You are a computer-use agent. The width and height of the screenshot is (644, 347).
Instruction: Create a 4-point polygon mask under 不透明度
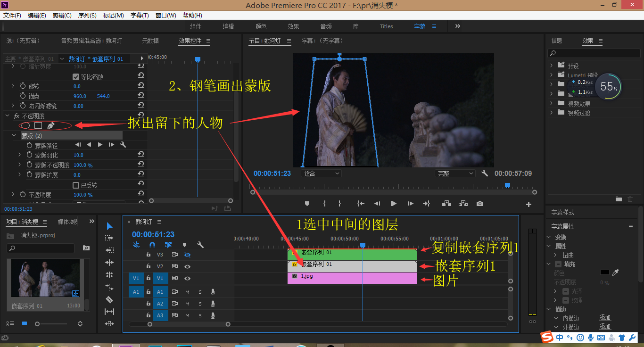coord(38,125)
